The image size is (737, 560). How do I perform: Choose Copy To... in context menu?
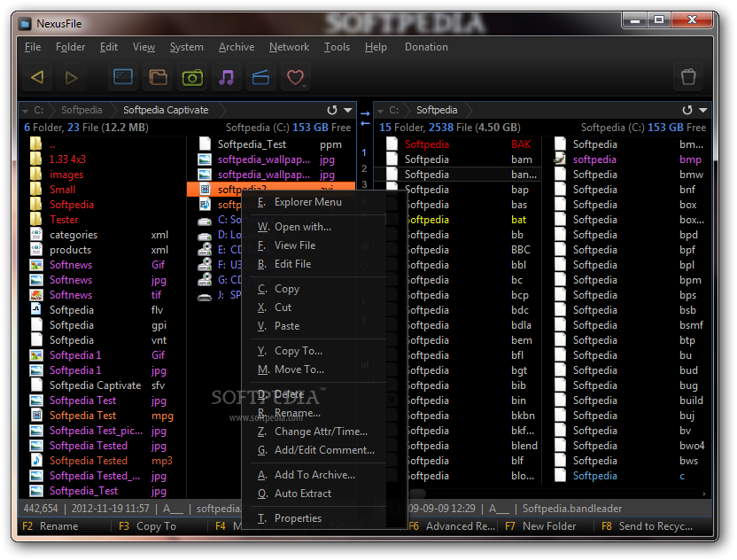[314, 351]
